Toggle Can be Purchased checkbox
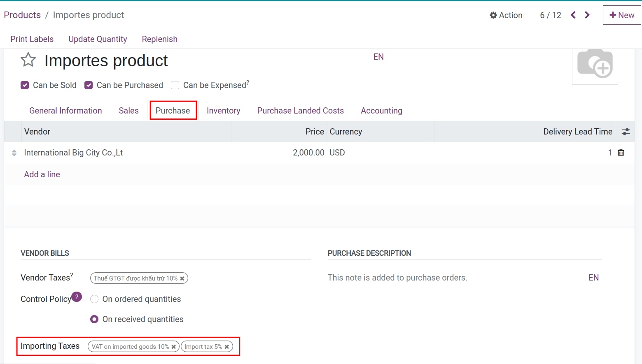 (x=89, y=85)
